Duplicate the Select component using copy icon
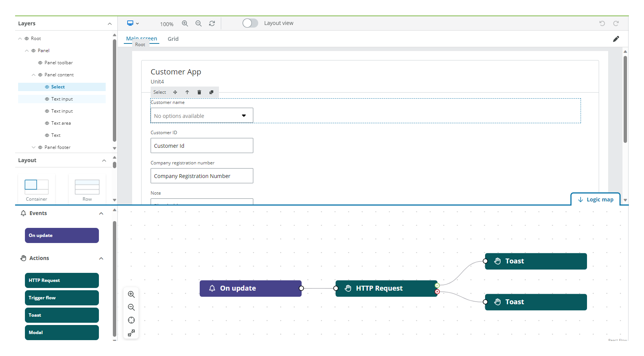Viewport: 644px width, 356px height. (211, 92)
